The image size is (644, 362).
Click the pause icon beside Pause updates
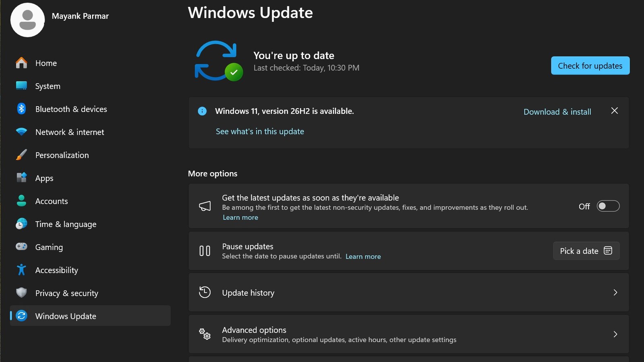click(x=205, y=251)
